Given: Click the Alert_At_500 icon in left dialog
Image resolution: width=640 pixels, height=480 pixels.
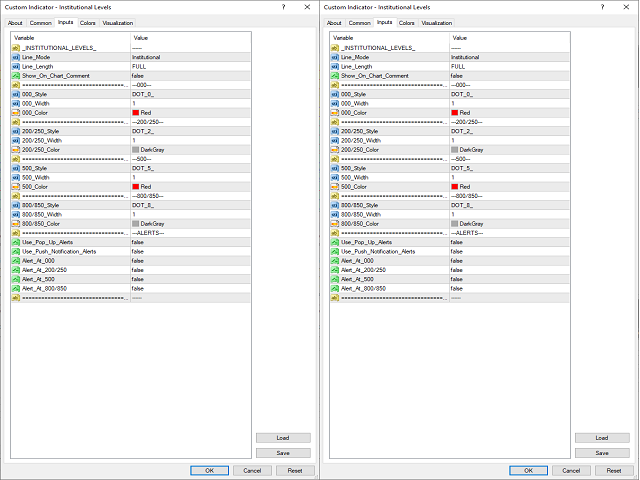Looking at the screenshot, I should [16, 279].
